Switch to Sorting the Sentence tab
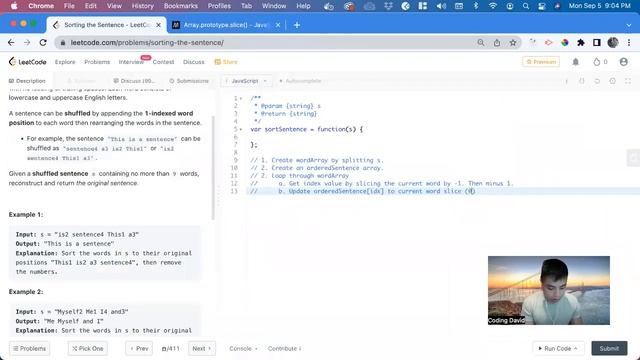Viewport: 640px width, 360px height. point(107,25)
